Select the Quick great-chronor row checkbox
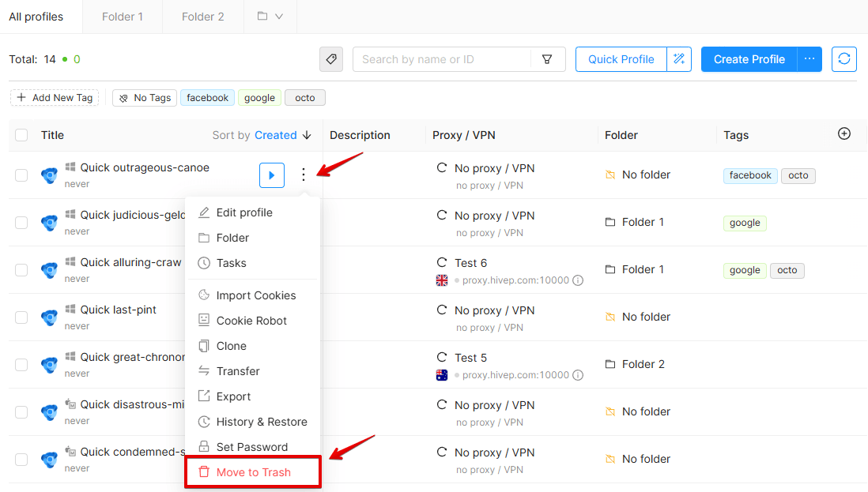The image size is (868, 492). pyautogui.click(x=21, y=365)
